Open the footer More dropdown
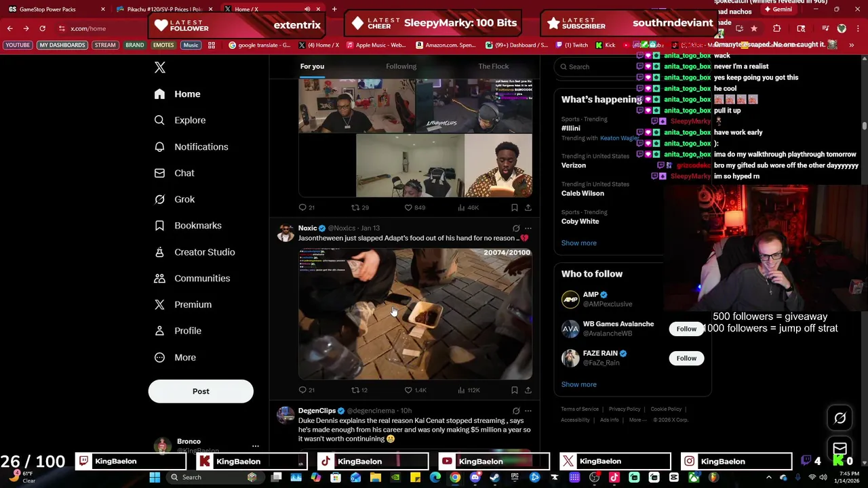Viewport: 868px width, 488px height. coord(638,420)
